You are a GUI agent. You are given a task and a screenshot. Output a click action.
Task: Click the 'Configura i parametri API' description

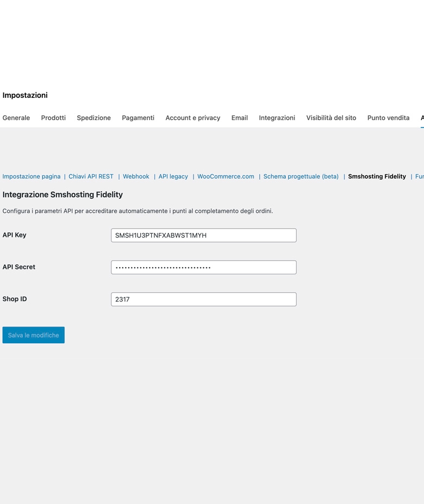[x=138, y=211]
